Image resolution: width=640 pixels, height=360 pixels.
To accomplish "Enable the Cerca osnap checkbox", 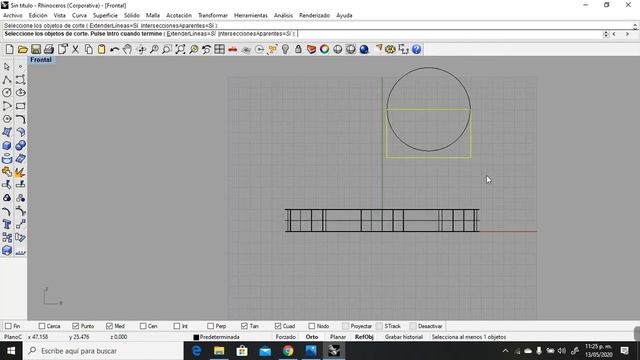I will [x=42, y=326].
